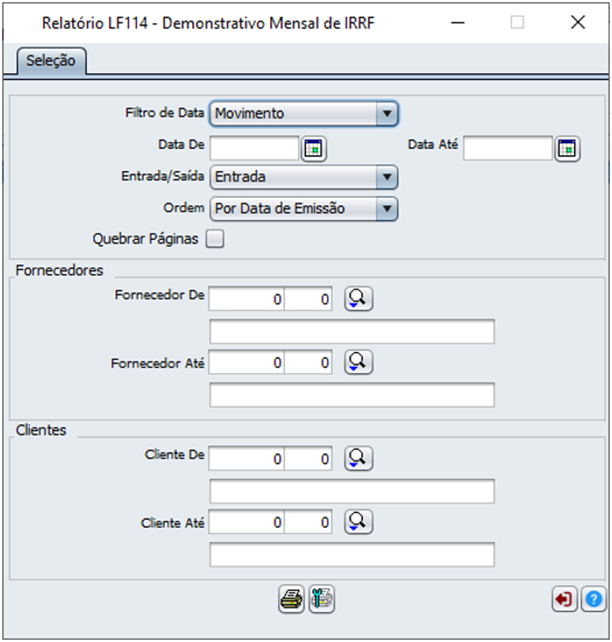Open the Data Até calendar picker
The height and width of the screenshot is (642, 612).
click(567, 149)
